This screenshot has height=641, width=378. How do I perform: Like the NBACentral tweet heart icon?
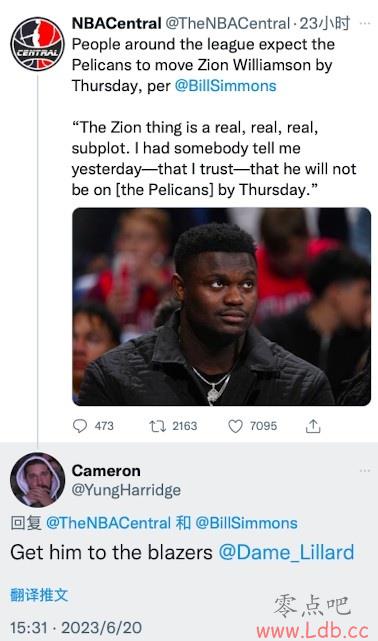point(235,426)
